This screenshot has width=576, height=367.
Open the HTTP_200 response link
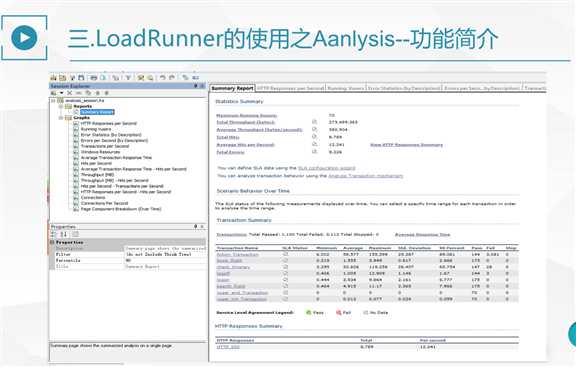tap(228, 347)
